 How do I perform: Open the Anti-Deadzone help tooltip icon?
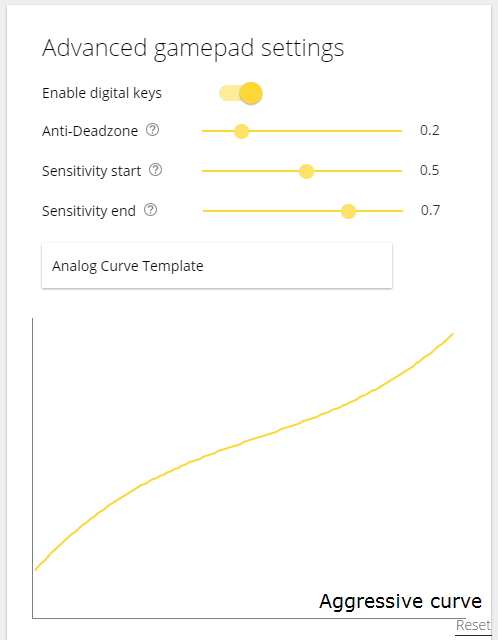coord(153,130)
